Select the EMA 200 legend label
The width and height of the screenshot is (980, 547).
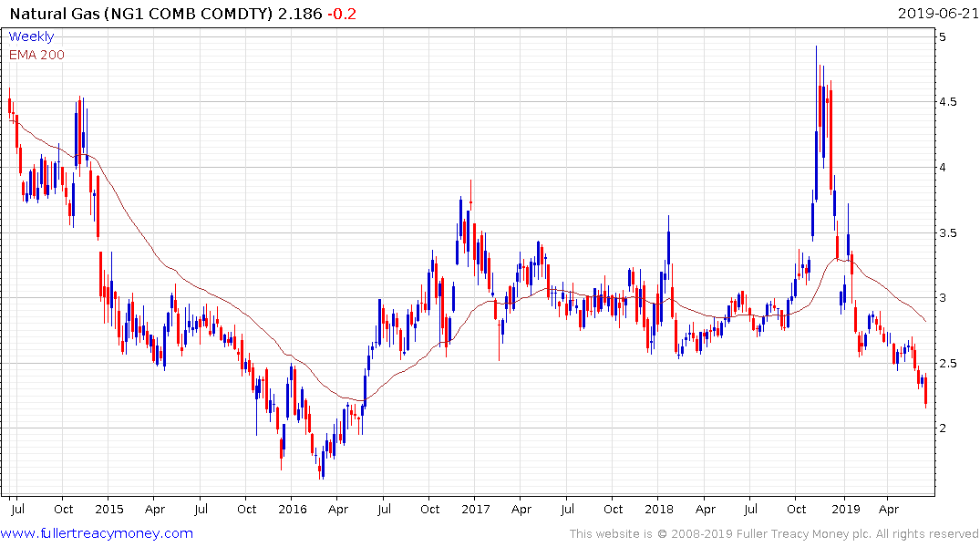coord(36,55)
